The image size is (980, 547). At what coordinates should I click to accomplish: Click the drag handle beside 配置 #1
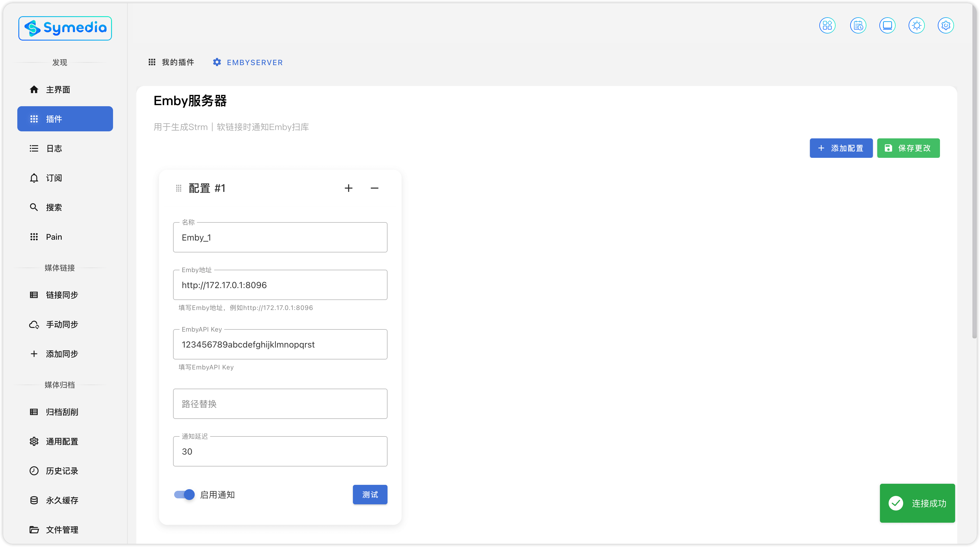179,188
